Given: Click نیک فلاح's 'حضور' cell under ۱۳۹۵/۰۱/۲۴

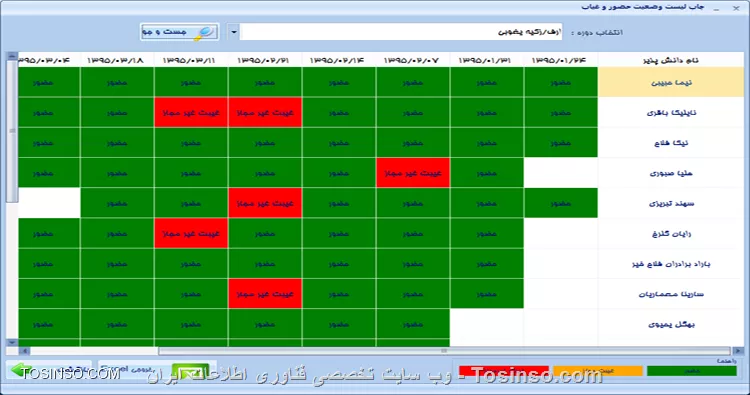Looking at the screenshot, I should (561, 143).
